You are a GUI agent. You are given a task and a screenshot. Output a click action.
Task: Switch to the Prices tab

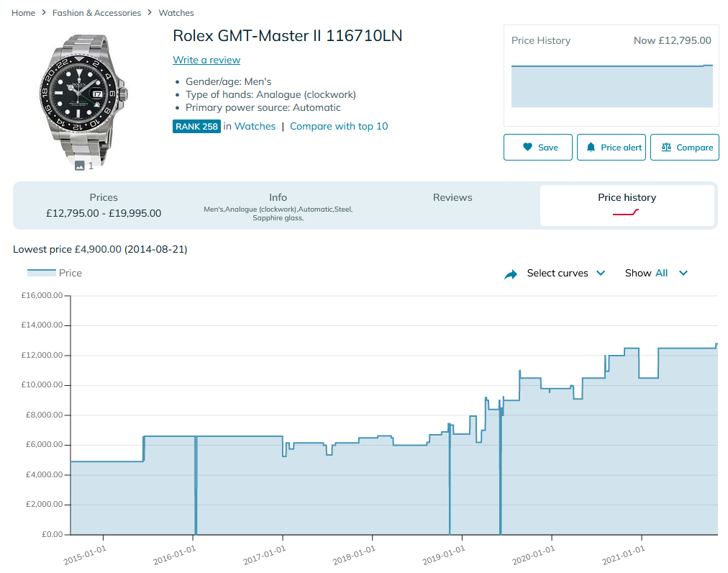click(x=104, y=205)
